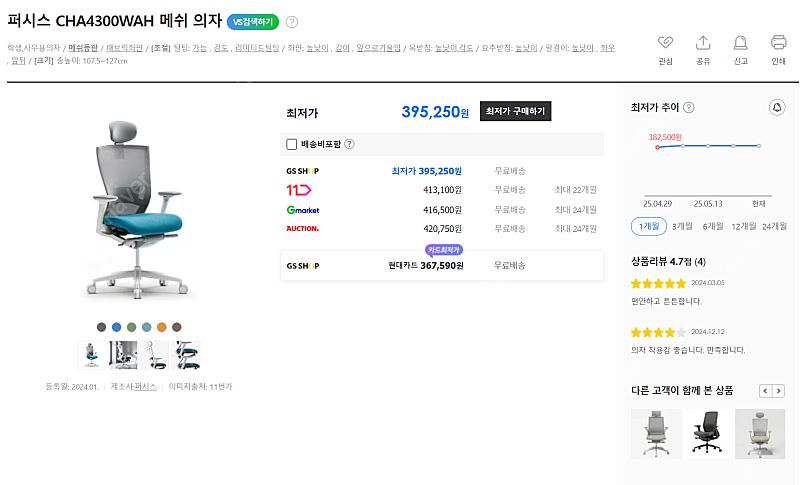Open the help icon beside VS검색하기
Screen dimensions: 800x485
pyautogui.click(x=291, y=22)
